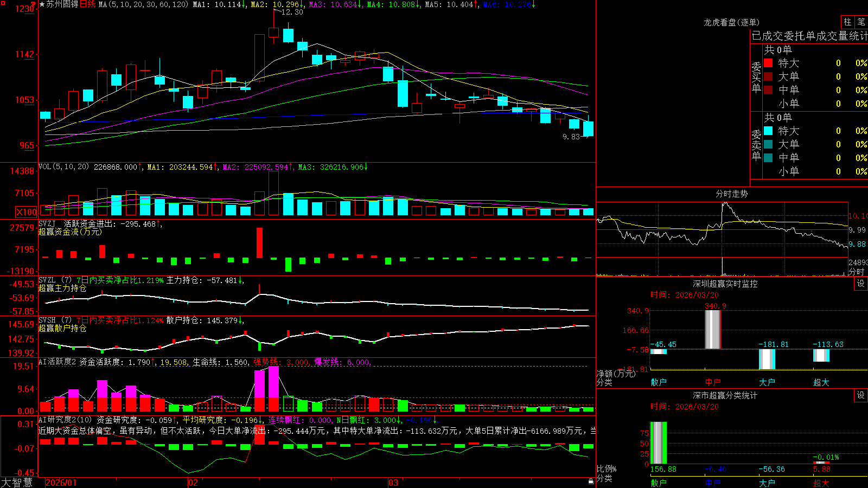Click the SVZJ indicator label
Screen dimensions: 868x488
pyautogui.click(x=47, y=223)
